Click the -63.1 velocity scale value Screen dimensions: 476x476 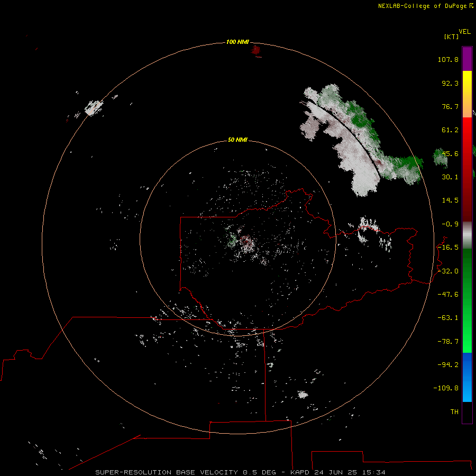(x=448, y=318)
